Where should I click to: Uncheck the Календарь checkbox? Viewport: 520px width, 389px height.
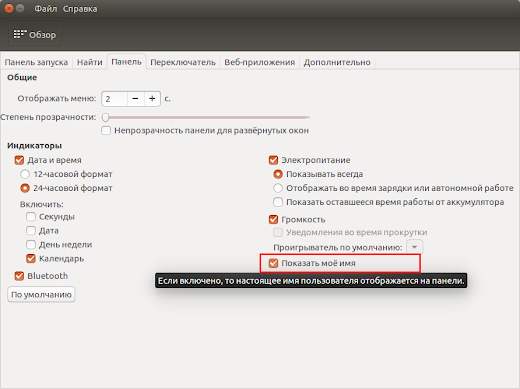tap(31, 259)
